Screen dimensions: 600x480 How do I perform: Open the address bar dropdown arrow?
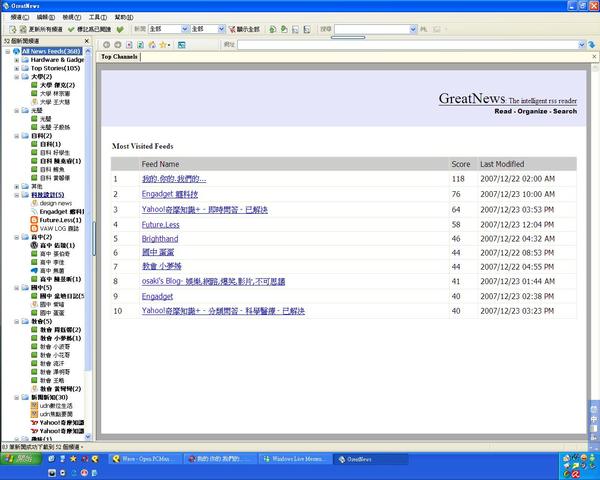coord(582,45)
